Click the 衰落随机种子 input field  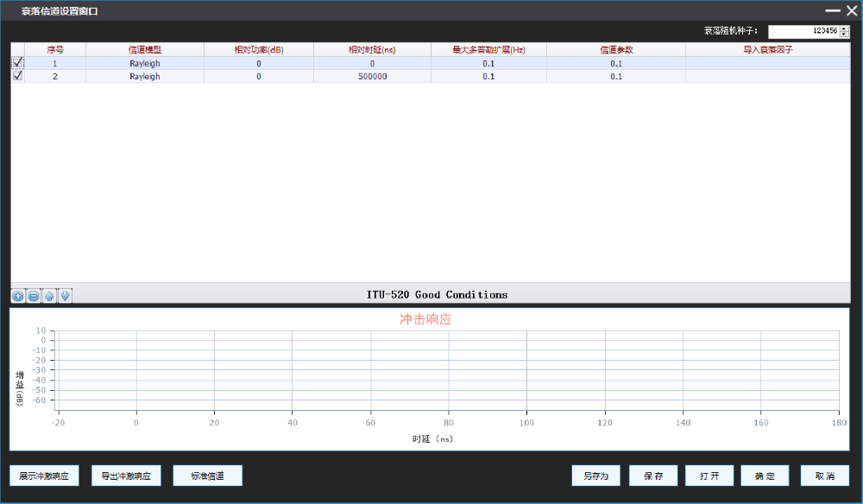point(803,31)
